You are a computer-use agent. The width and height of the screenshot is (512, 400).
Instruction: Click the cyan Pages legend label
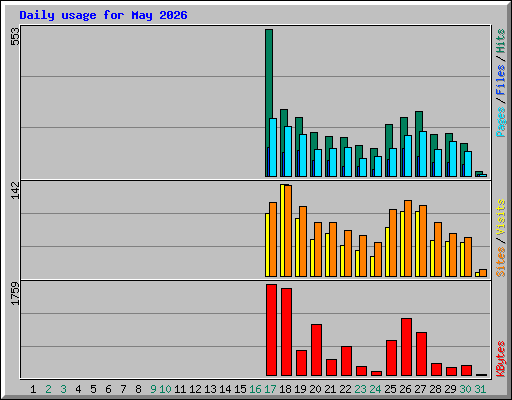pos(500,122)
